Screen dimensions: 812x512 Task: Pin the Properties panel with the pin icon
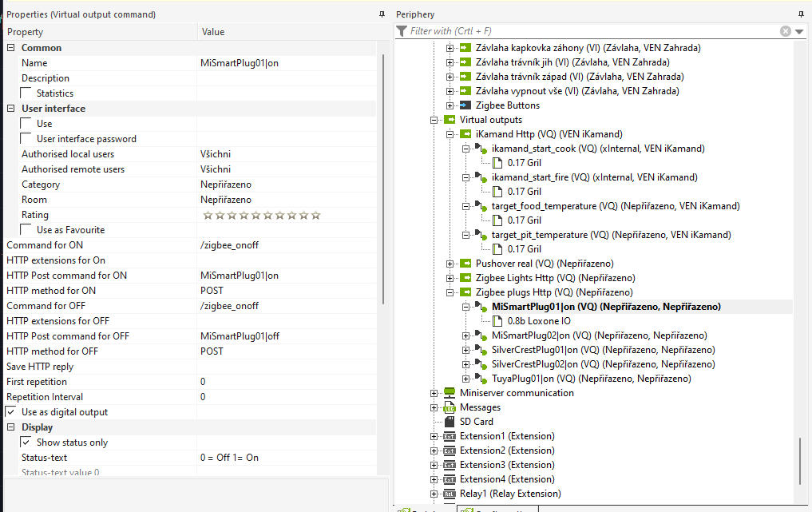(x=382, y=14)
